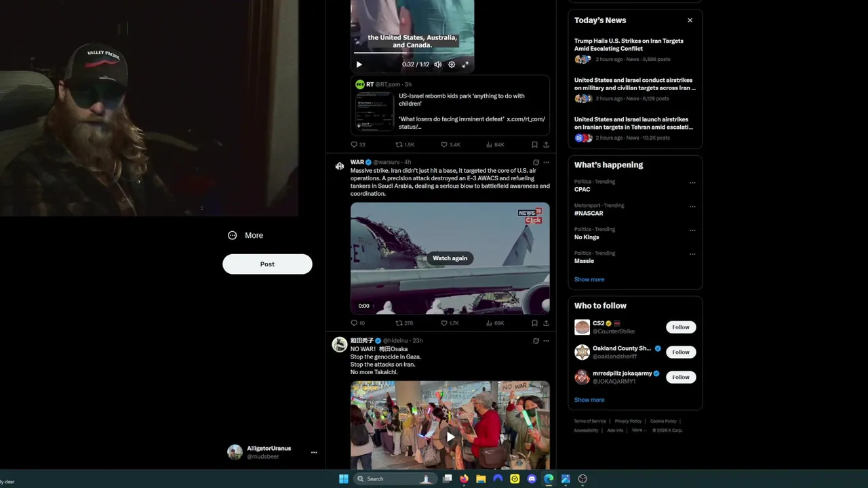
Task: Bookmark the WAR post
Action: (x=534, y=323)
